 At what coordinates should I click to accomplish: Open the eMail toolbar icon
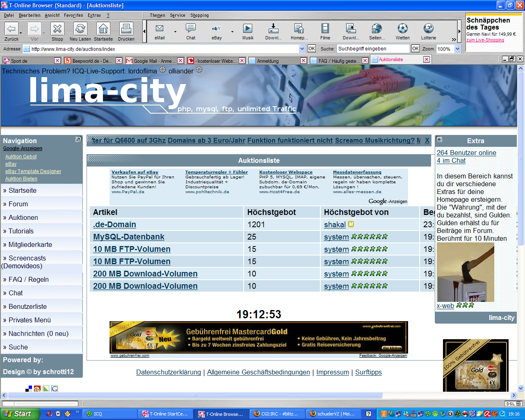pyautogui.click(x=160, y=29)
